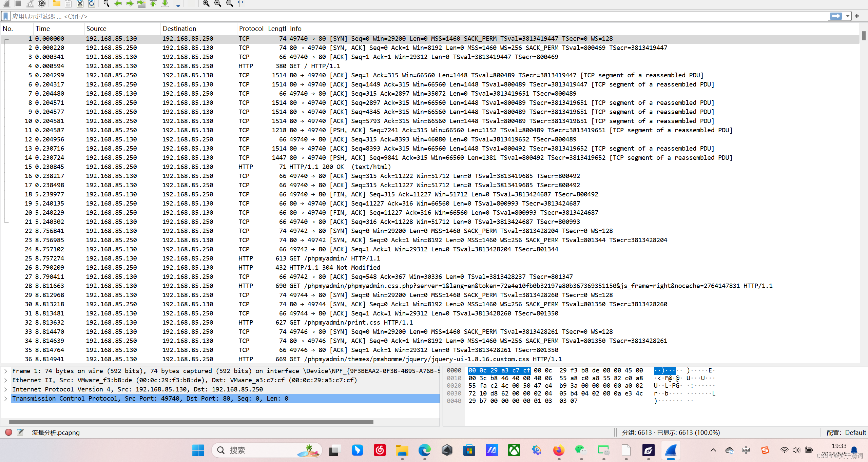Expand the Transmission Control Protocol row
Image resolution: width=868 pixels, height=462 pixels.
coord(6,399)
